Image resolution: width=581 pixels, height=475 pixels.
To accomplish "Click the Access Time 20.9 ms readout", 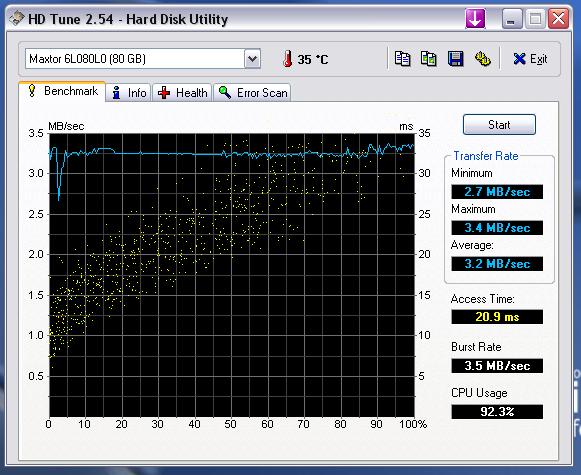I will pyautogui.click(x=497, y=317).
